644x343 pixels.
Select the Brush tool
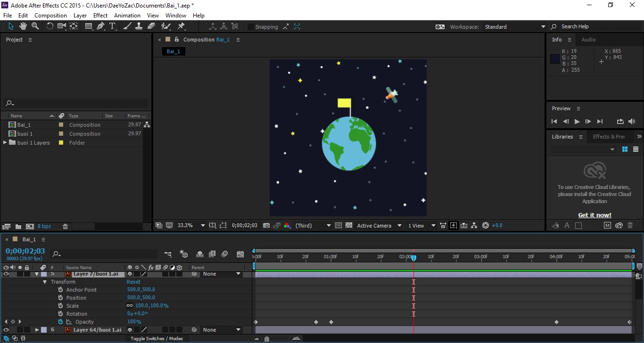[x=127, y=26]
